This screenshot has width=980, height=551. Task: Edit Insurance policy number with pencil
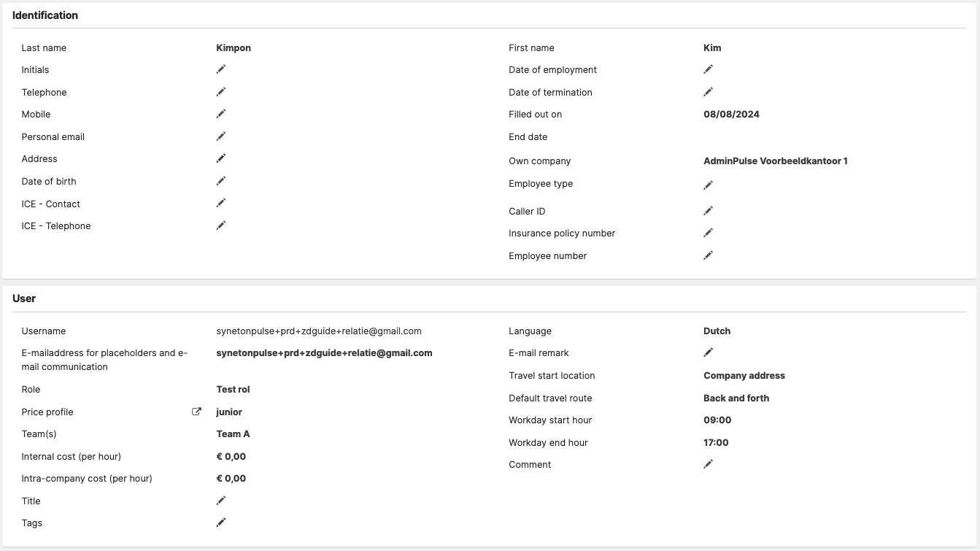(708, 233)
